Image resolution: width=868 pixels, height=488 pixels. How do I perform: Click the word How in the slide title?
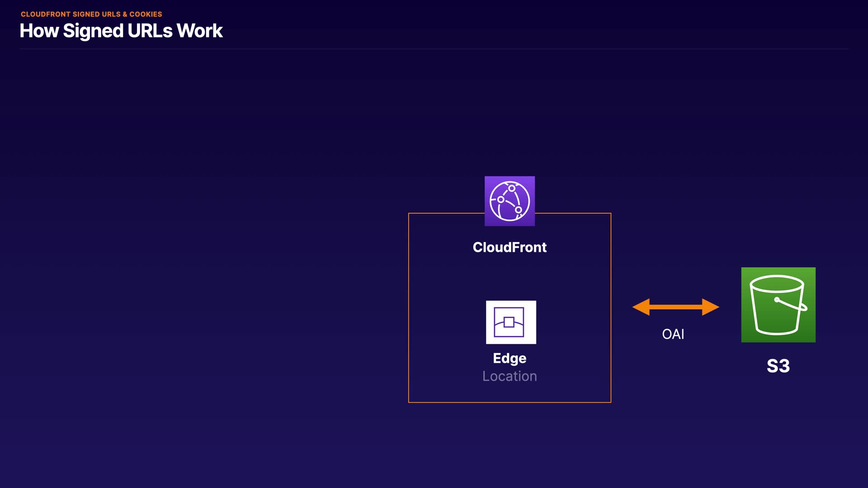coord(39,31)
